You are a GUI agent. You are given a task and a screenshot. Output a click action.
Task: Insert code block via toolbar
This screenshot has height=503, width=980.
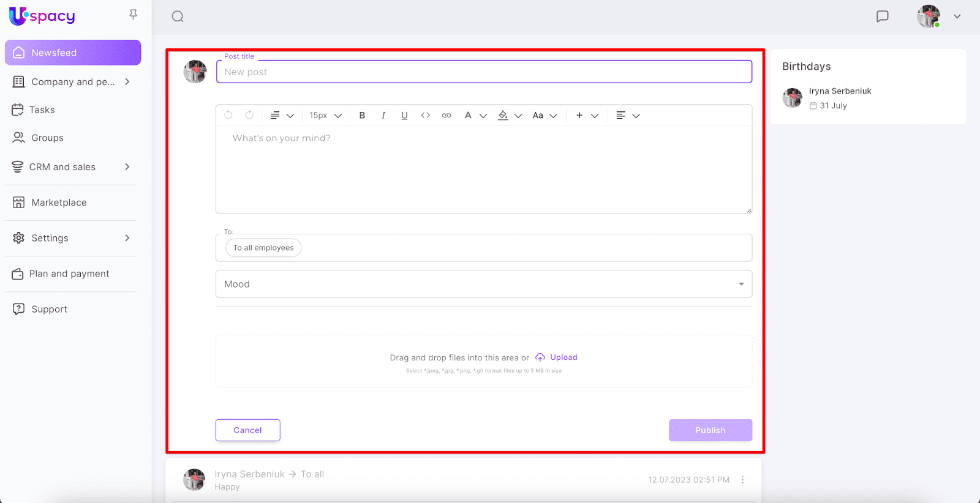(425, 115)
